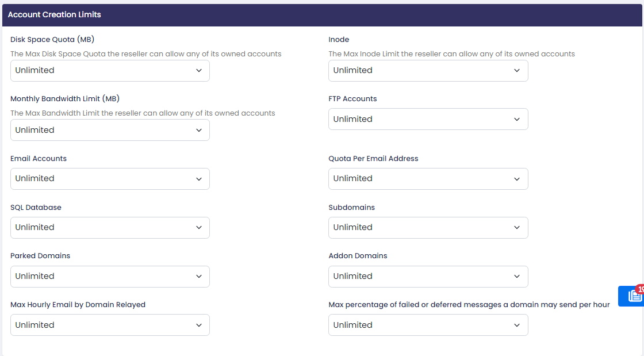
Task: Open Max percentage of failed messages dropdown
Action: [428, 325]
